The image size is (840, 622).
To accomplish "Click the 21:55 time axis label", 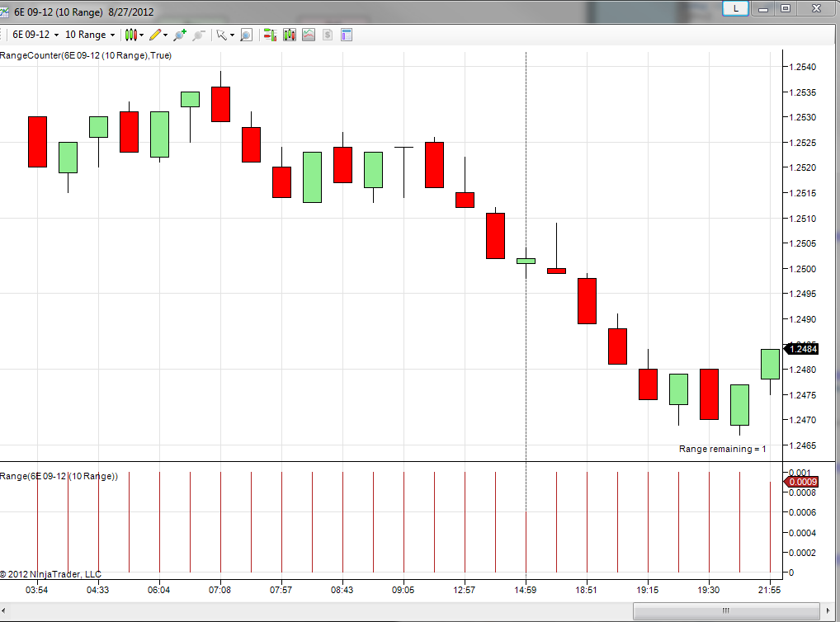I will 769,590.
